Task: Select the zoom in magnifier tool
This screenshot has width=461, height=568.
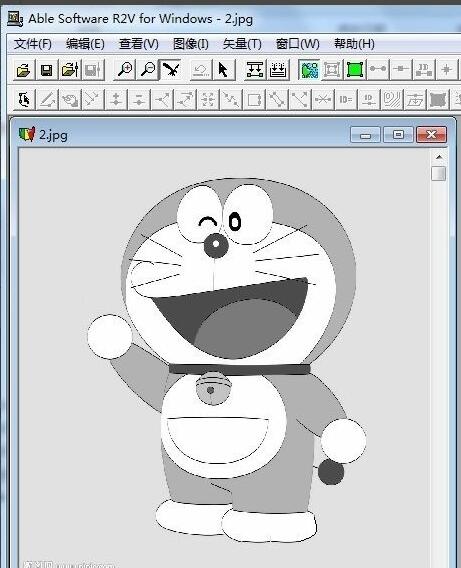Action: tap(125, 70)
